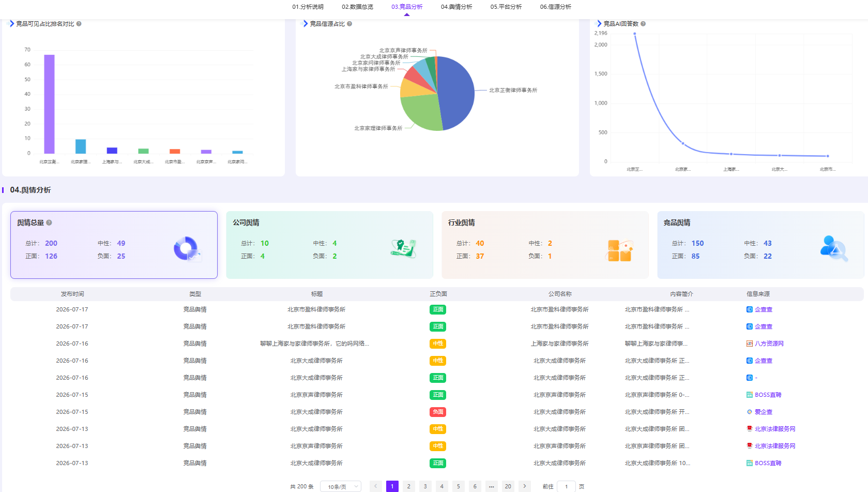Select 02.数据总览 in top navigation
This screenshot has width=868, height=492.
(357, 7)
